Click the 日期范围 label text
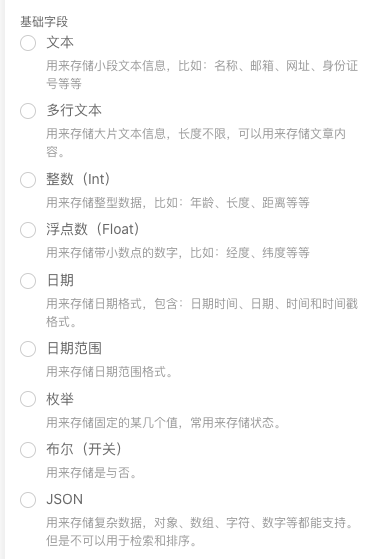 [x=74, y=348]
